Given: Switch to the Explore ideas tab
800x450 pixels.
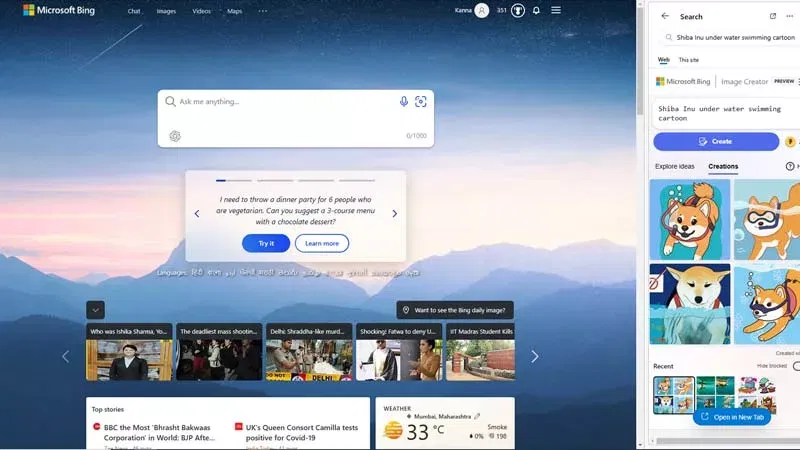Looking at the screenshot, I should (674, 166).
